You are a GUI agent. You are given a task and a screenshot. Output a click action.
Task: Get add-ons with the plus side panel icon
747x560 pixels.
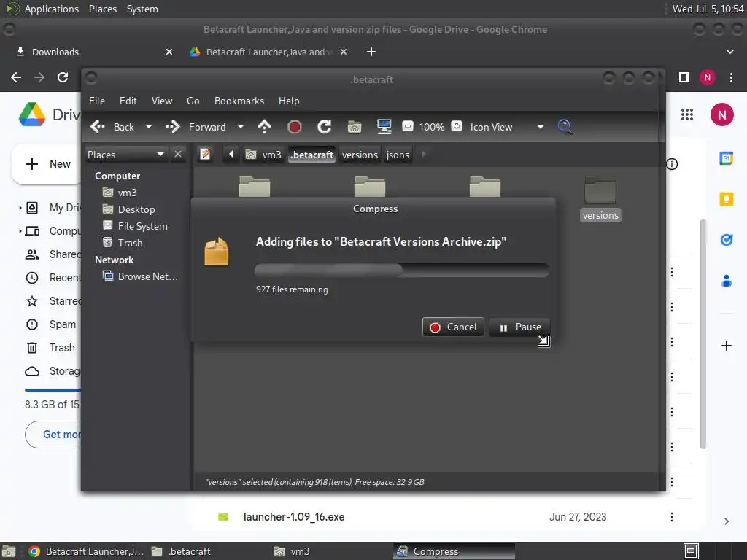point(727,346)
